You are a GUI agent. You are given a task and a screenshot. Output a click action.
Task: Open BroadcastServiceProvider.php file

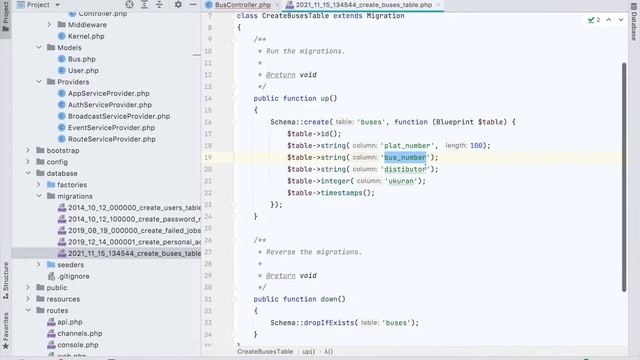119,116
